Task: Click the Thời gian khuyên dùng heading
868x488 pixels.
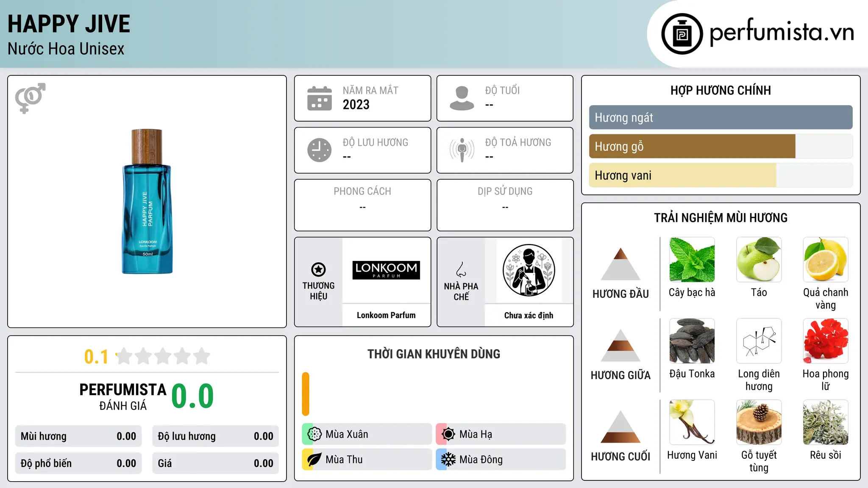Action: click(434, 354)
